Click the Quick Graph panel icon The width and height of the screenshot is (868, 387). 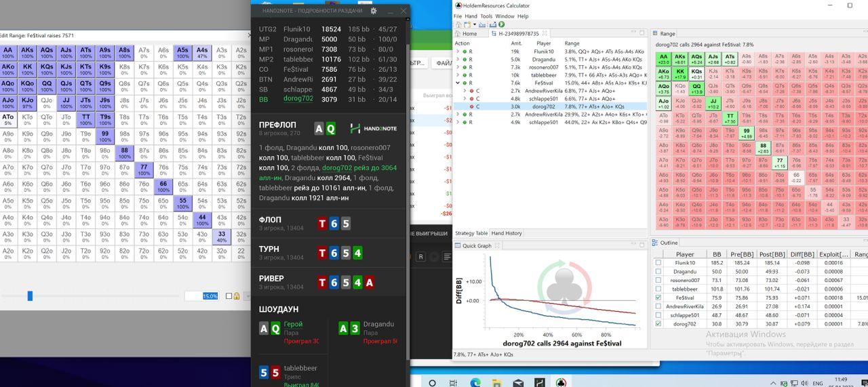(x=458, y=245)
